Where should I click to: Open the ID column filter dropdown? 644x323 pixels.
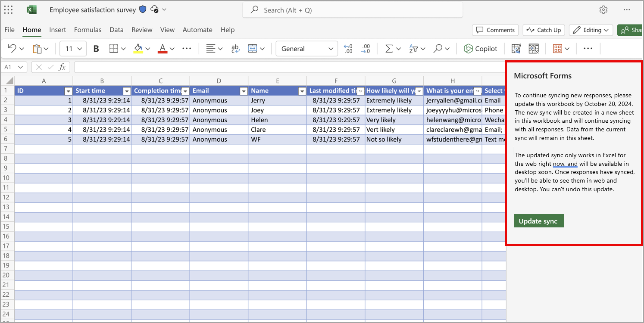68,91
